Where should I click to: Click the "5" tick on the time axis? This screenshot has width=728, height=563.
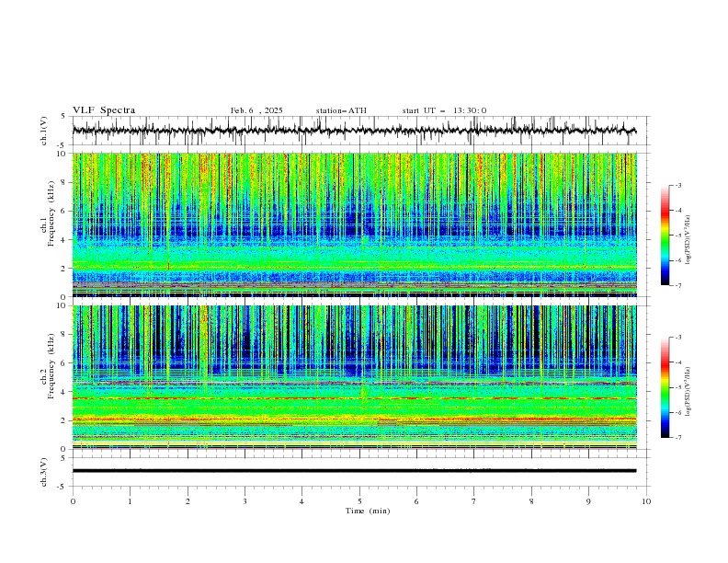359,501
